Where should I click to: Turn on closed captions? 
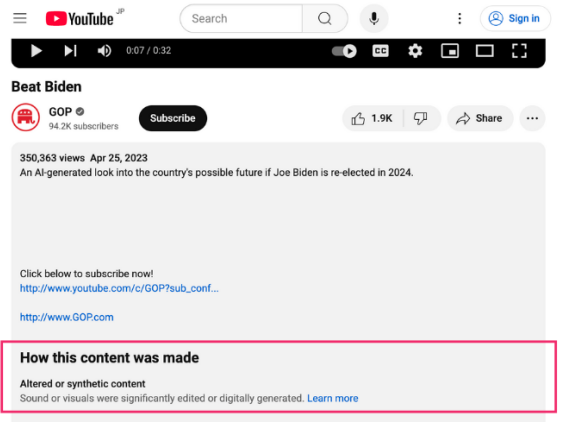380,51
